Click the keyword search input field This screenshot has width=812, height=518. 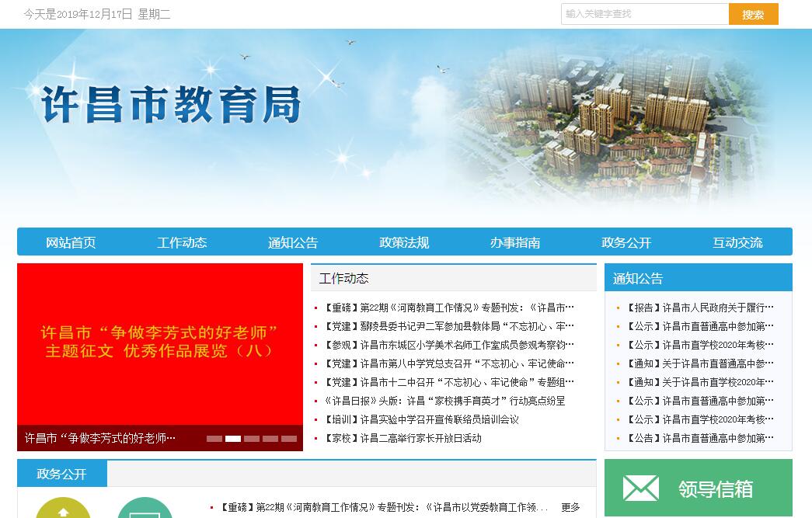(644, 14)
